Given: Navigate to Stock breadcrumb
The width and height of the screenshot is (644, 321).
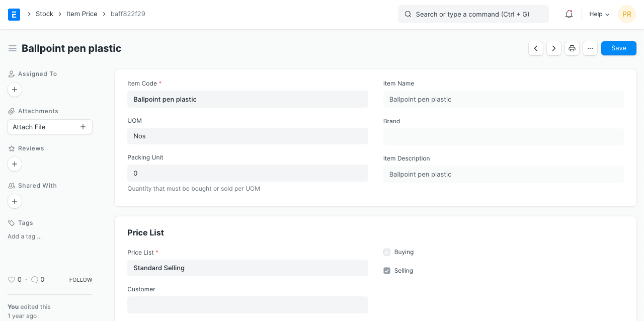Looking at the screenshot, I should pos(44,14).
